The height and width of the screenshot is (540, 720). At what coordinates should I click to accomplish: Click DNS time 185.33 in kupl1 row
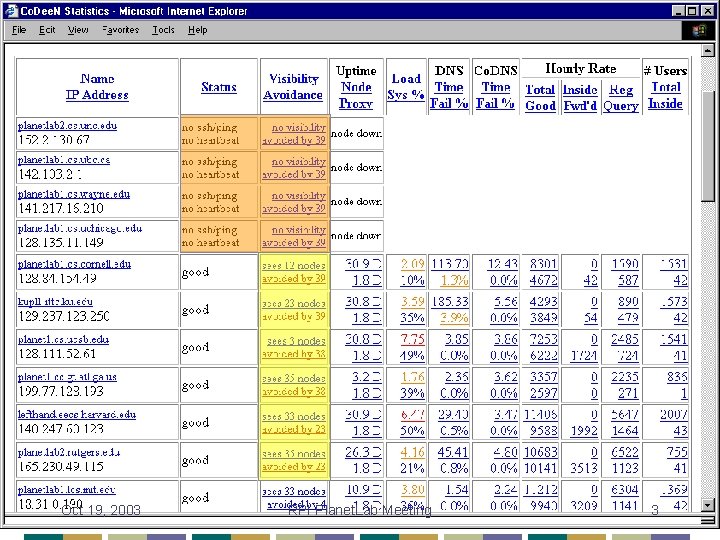tap(450, 302)
